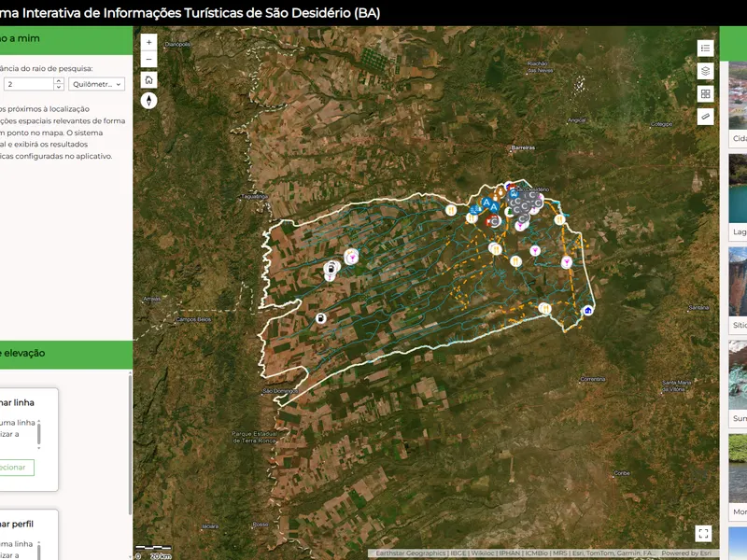Image resolution: width=747 pixels, height=560 pixels.
Task: Select the restaurant marker beside the house marker
Action: point(545,309)
